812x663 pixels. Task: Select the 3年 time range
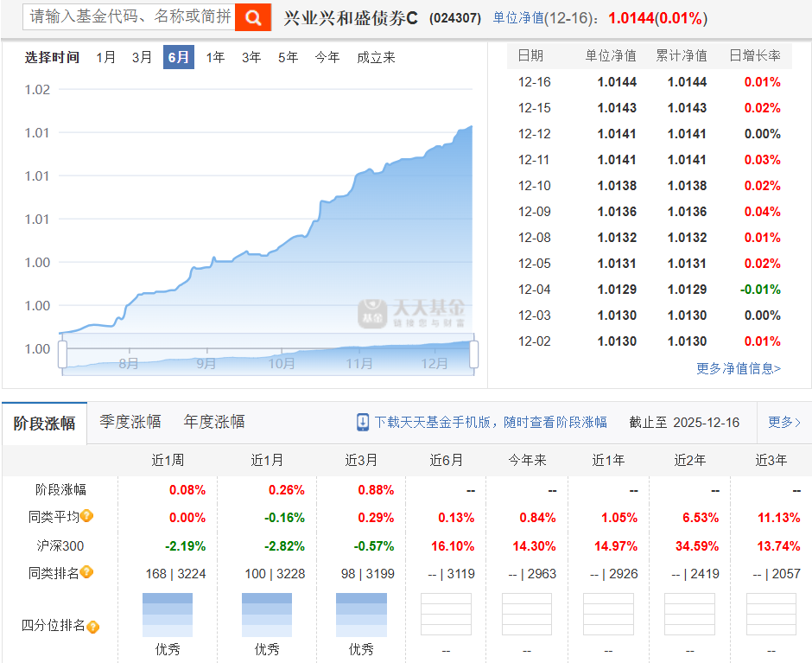coord(251,57)
